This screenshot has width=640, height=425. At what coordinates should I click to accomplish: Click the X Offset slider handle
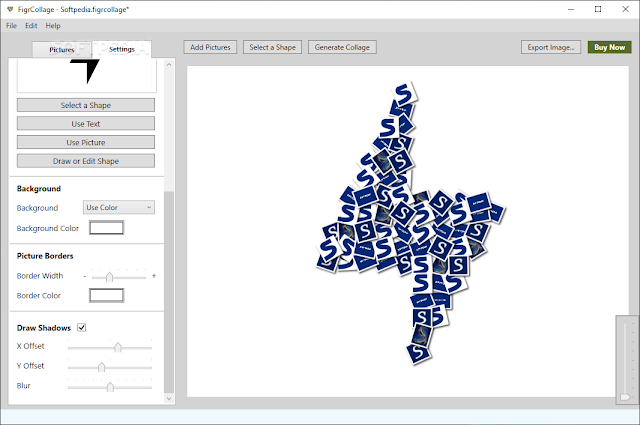tap(118, 347)
